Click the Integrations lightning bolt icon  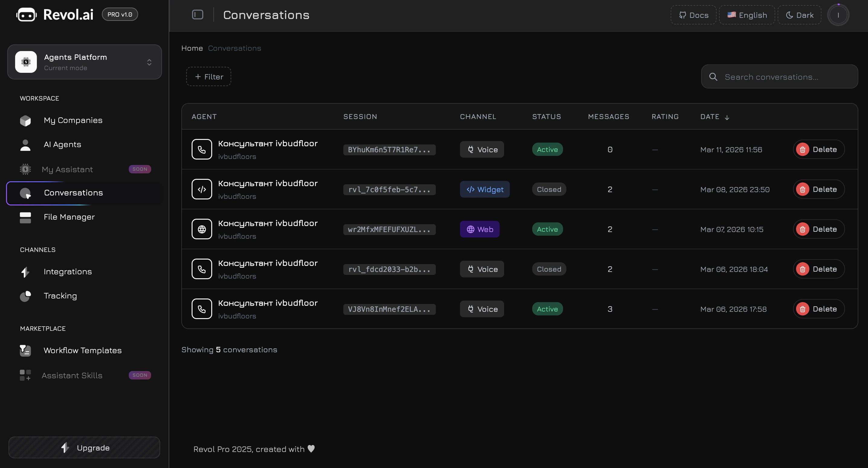coord(25,272)
